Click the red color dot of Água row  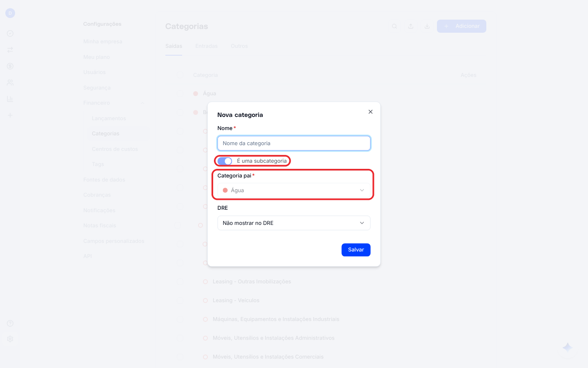click(x=196, y=94)
